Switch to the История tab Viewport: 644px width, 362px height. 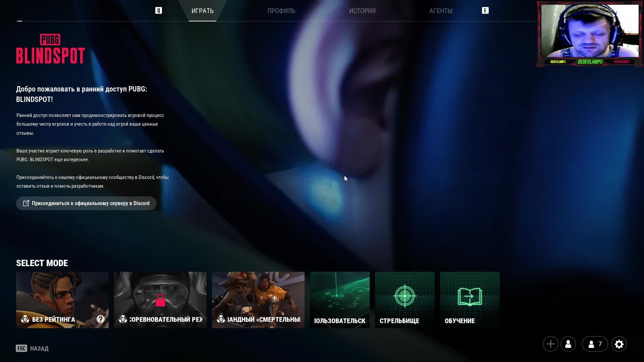[x=362, y=11]
